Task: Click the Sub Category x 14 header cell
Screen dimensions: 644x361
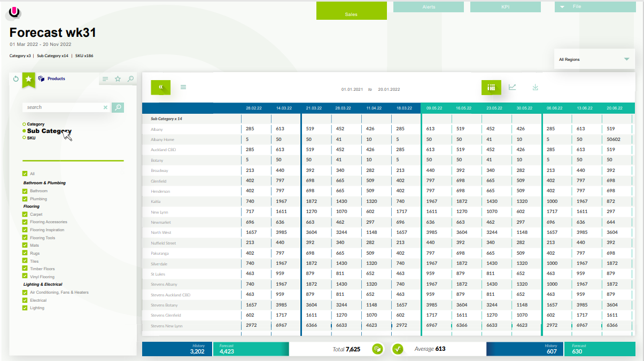Action: (167, 119)
